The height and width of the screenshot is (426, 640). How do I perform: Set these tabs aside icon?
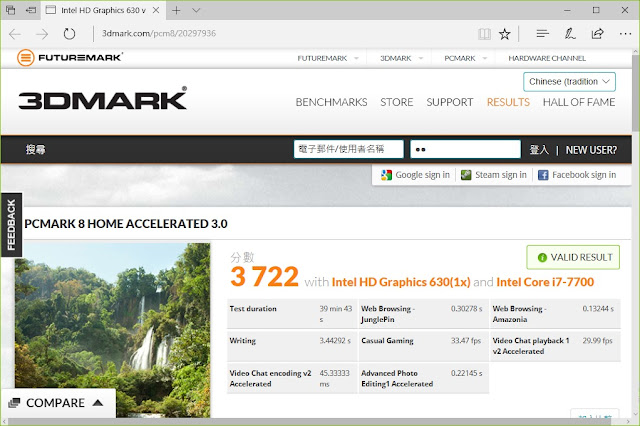(31, 10)
